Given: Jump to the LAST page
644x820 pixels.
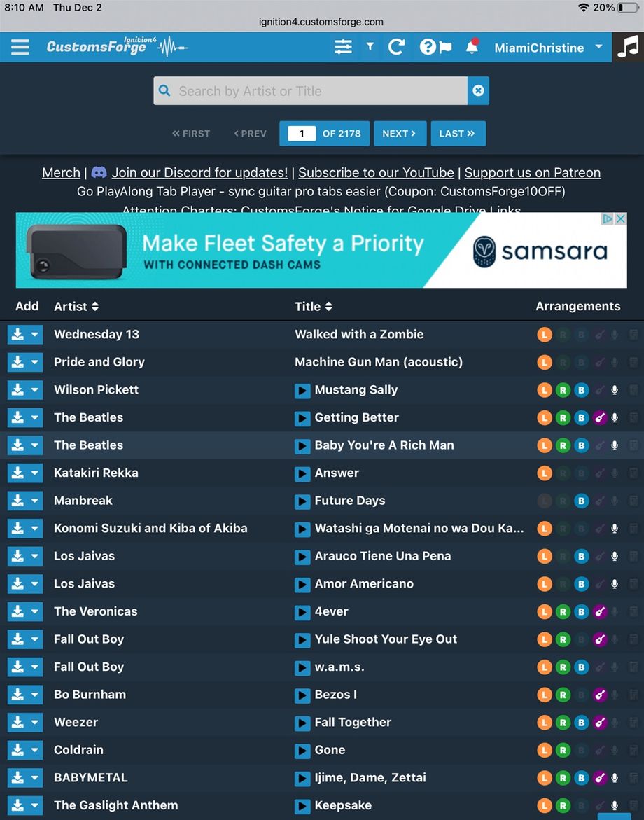Looking at the screenshot, I should click(458, 133).
